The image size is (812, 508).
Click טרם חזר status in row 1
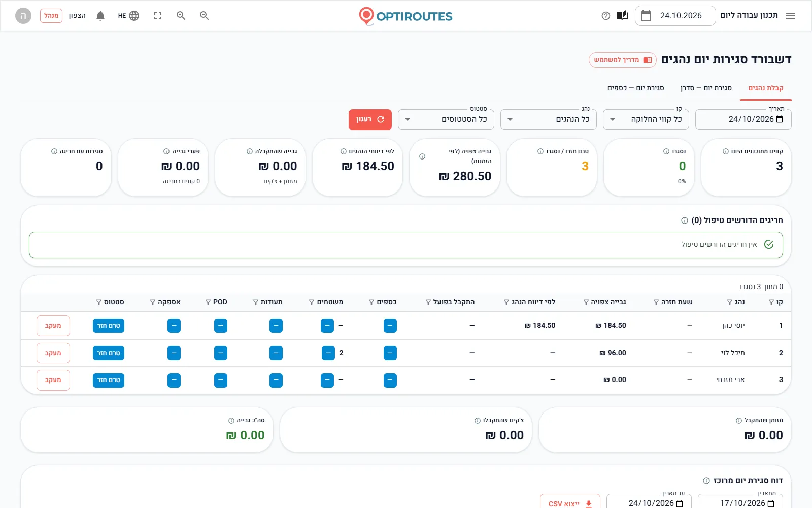coord(109,326)
